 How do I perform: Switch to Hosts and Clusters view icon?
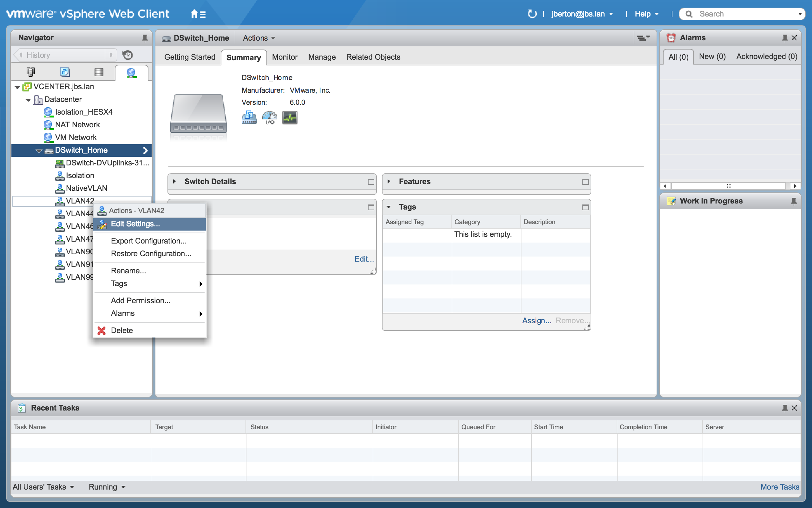tap(30, 72)
